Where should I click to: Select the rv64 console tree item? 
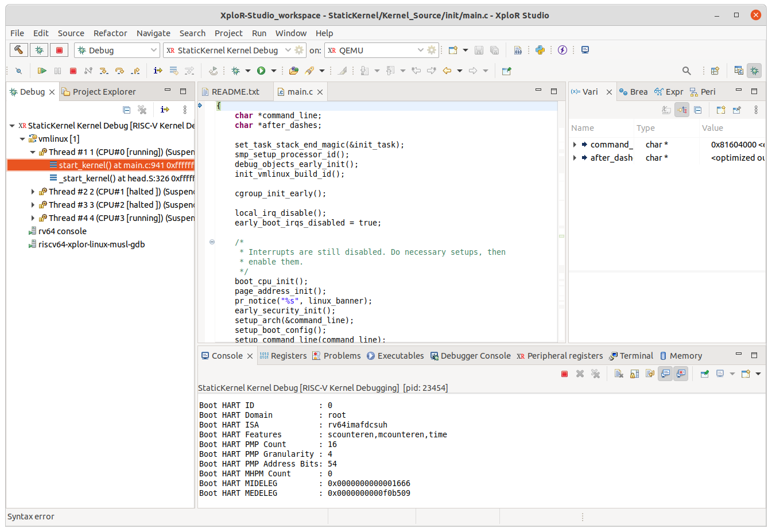pos(57,231)
